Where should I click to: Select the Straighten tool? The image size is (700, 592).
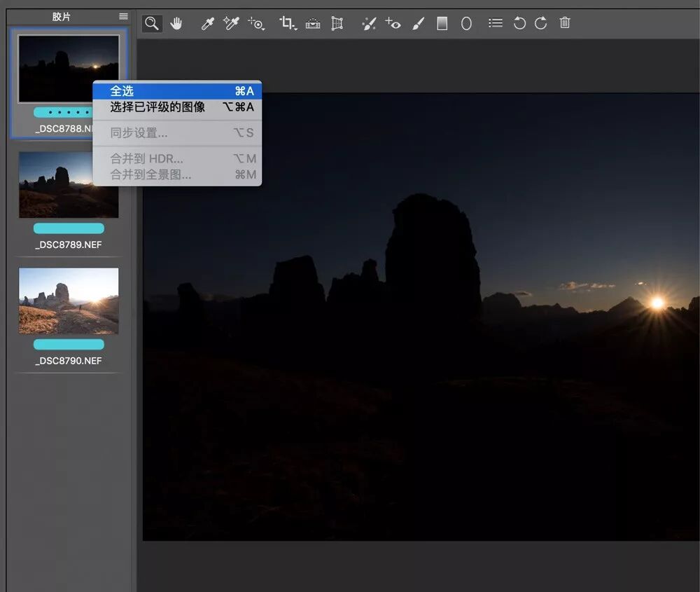click(x=312, y=23)
